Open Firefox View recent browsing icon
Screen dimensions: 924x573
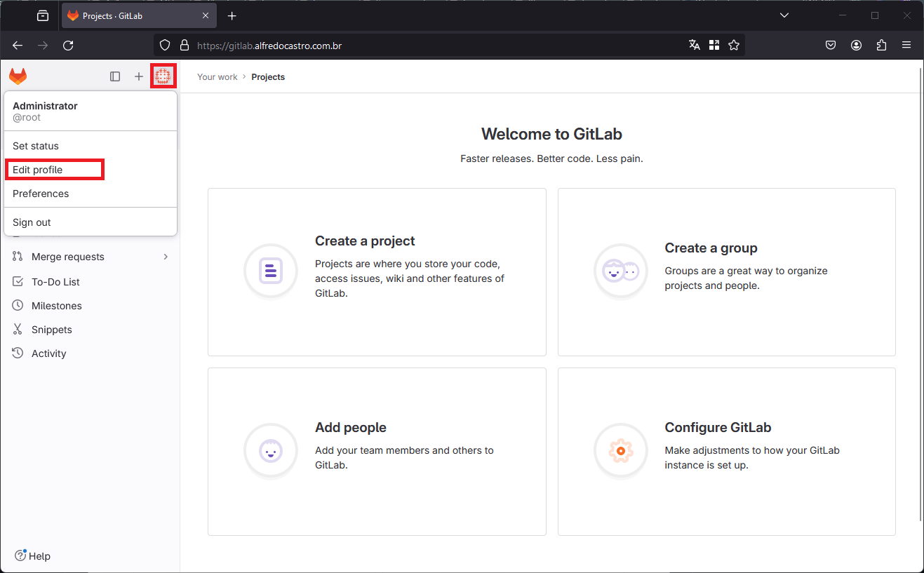pyautogui.click(x=43, y=15)
